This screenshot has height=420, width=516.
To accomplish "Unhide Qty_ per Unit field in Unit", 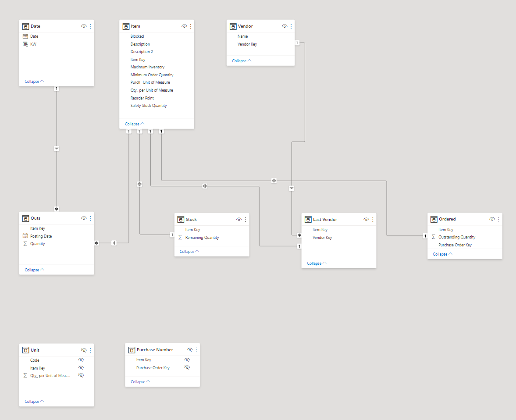I will [x=81, y=376].
